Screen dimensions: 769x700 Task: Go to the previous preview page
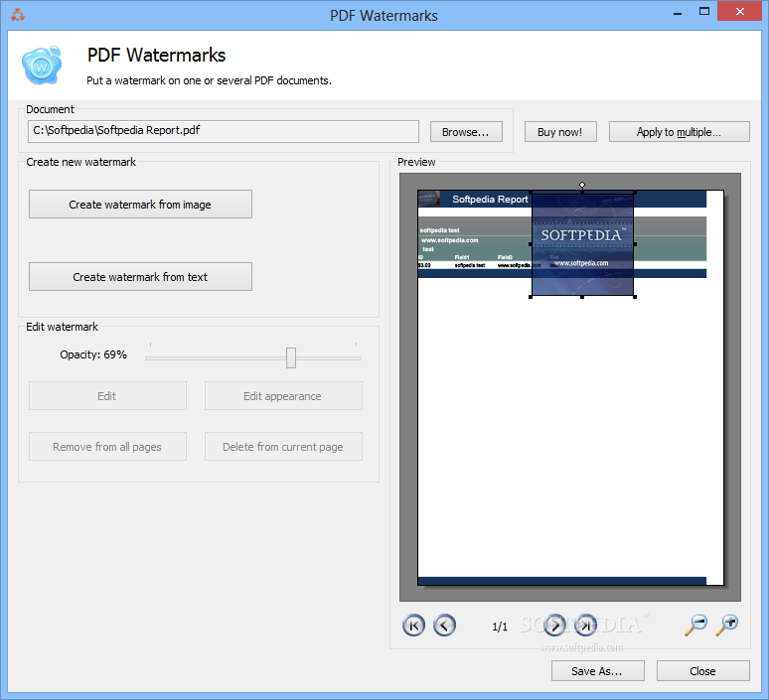click(x=444, y=626)
